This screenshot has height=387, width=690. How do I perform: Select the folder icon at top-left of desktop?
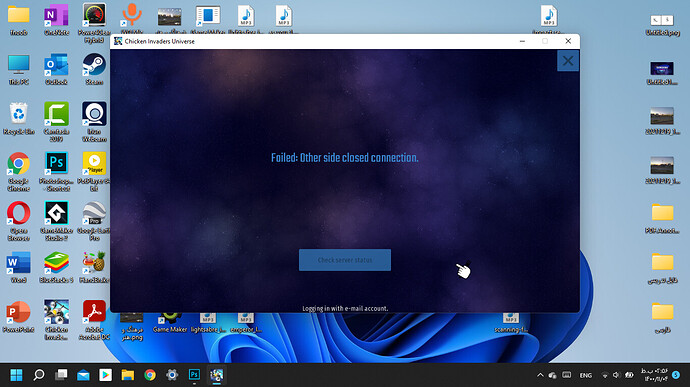tap(18, 20)
